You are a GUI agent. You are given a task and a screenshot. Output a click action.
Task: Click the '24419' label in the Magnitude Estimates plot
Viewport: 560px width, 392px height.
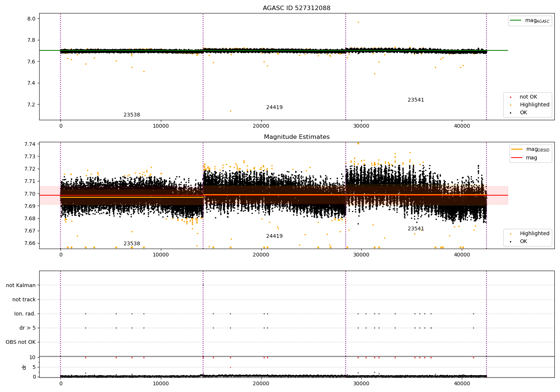(x=274, y=236)
